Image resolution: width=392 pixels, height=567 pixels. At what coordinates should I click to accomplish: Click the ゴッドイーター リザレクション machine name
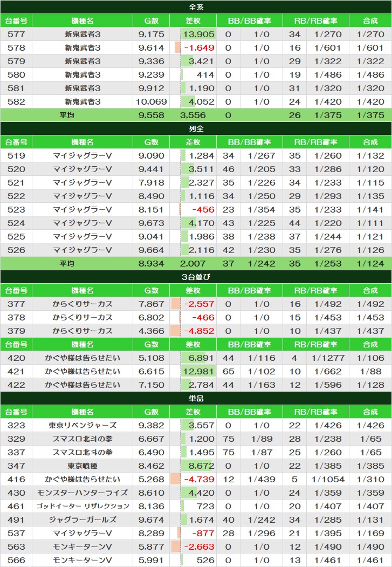coord(82,506)
